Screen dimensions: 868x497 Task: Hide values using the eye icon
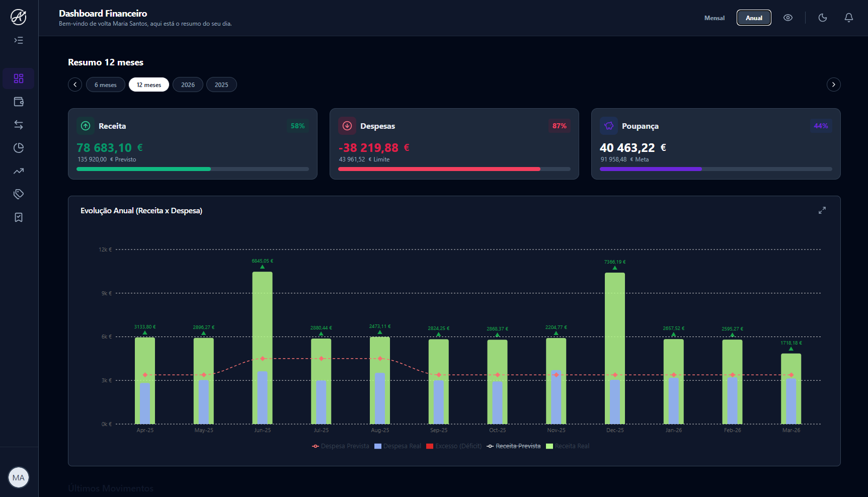[788, 17]
